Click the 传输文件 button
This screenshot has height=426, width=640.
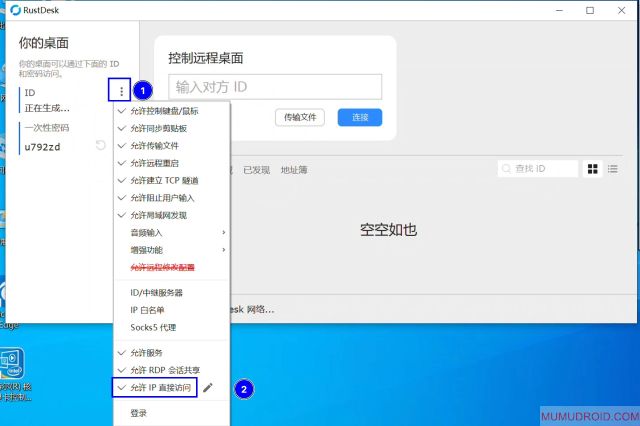click(x=300, y=118)
